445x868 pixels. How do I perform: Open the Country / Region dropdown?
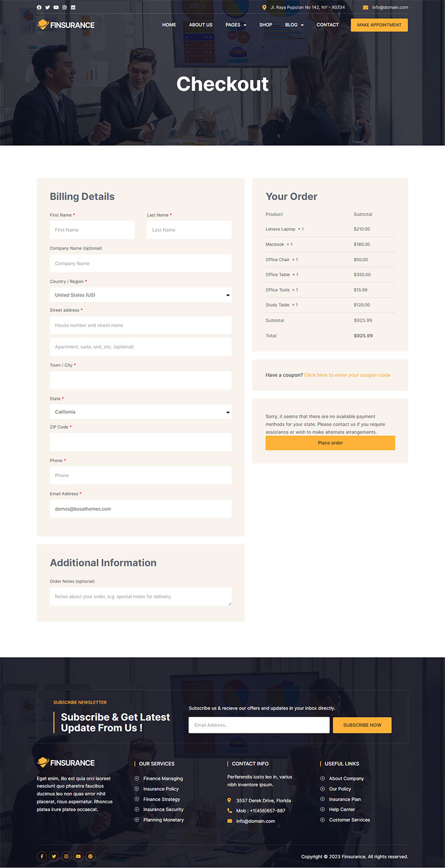point(140,295)
